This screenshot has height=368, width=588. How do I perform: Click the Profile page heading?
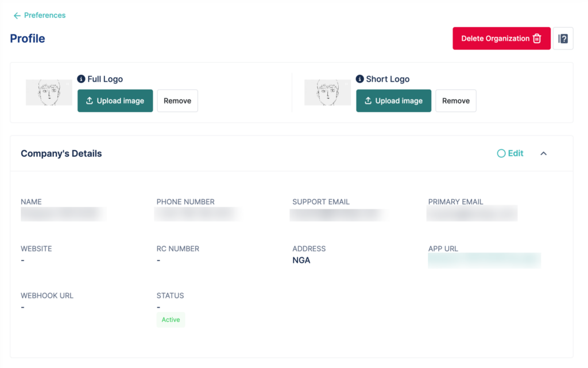coord(28,39)
